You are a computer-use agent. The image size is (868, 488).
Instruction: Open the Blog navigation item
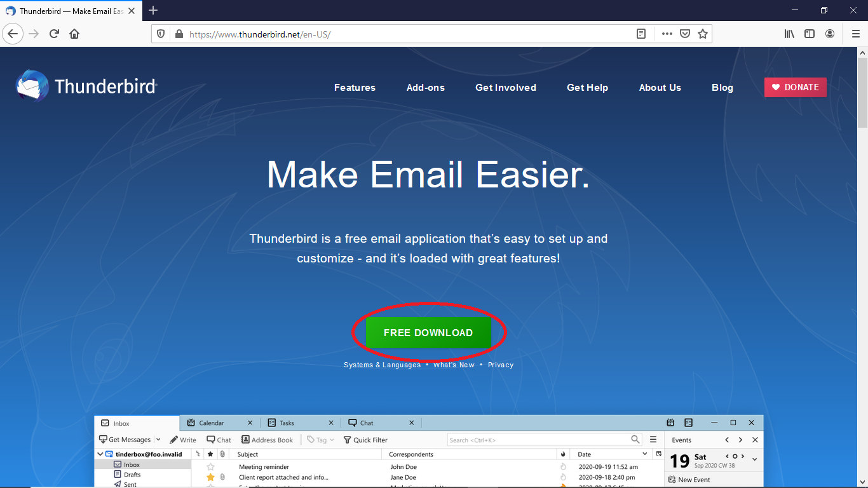tap(722, 88)
